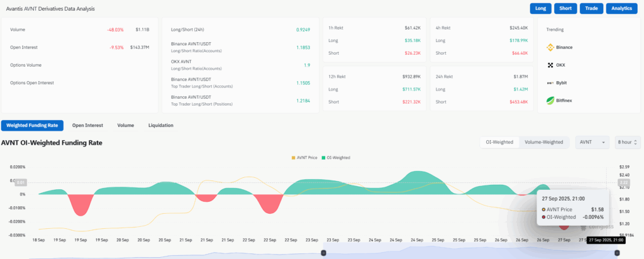The width and height of the screenshot is (644, 259).
Task: Select the Volume chart tab
Action: 126,125
